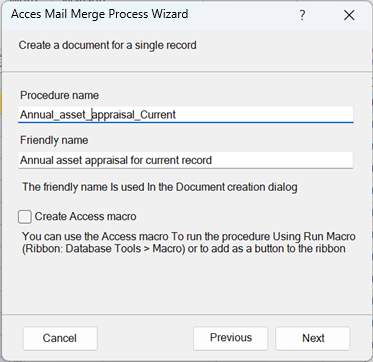Click 'Create a document for a single record' heading
This screenshot has height=362, width=373.
(x=107, y=45)
